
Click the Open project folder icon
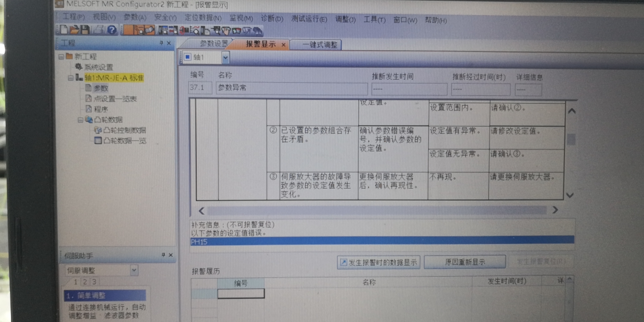coord(74,30)
